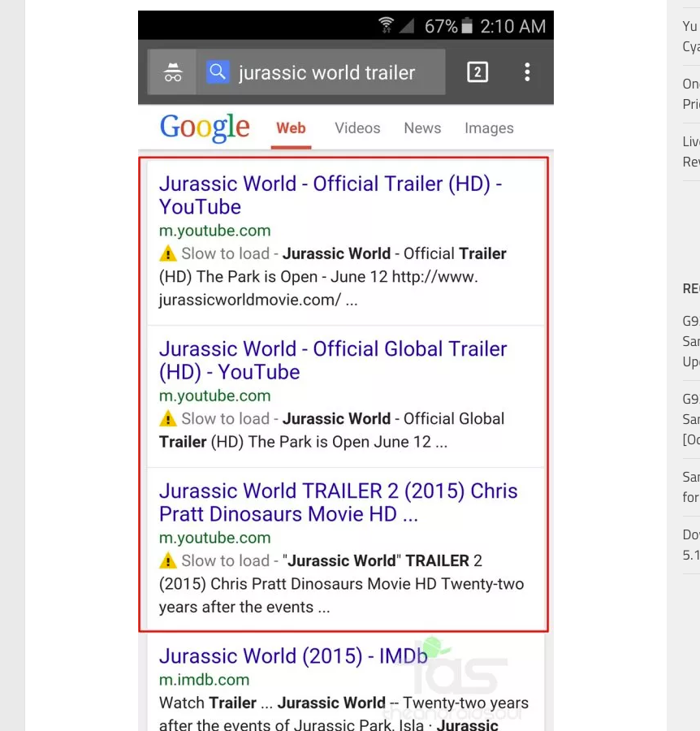The width and height of the screenshot is (700, 731).
Task: Open Jurassic World (2015) - IMDb link
Action: coord(293,656)
